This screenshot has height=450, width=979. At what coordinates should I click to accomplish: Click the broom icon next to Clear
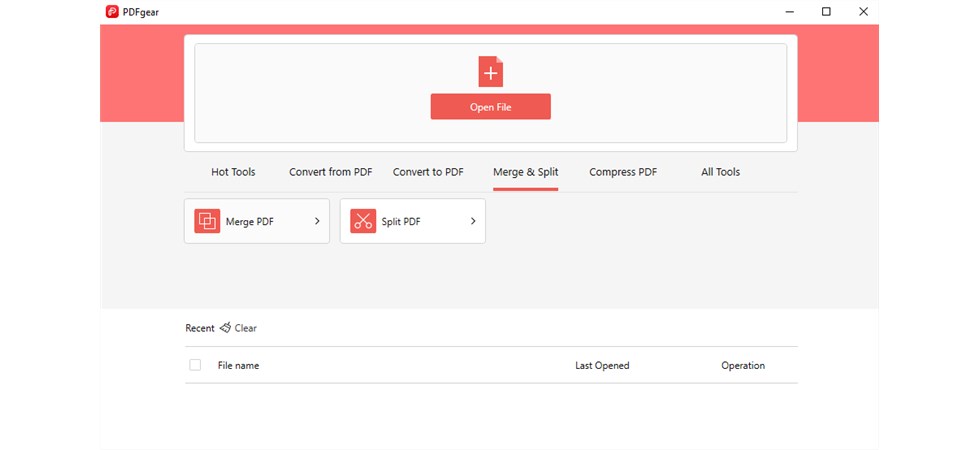(x=225, y=328)
